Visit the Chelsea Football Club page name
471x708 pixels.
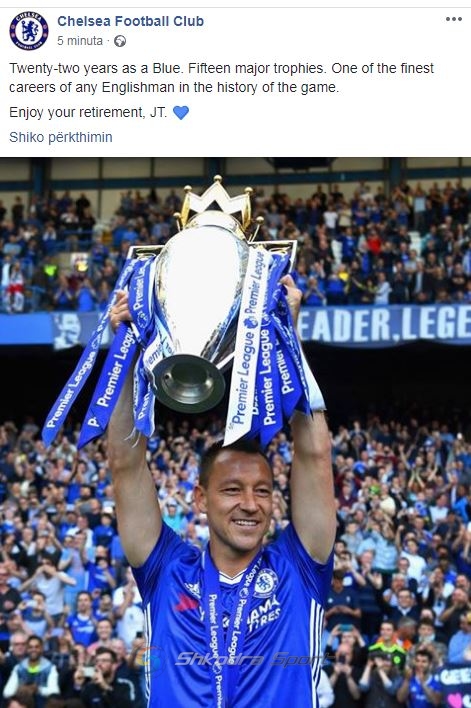(130, 21)
